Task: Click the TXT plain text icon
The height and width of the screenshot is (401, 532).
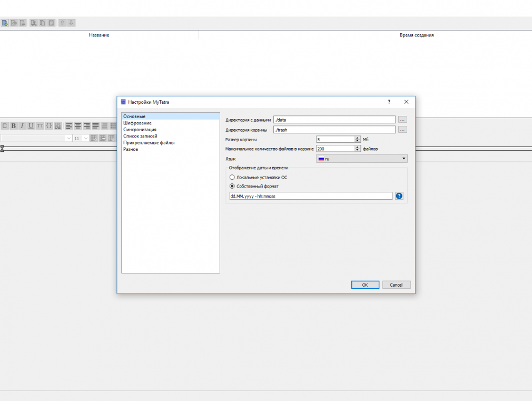Action: pyautogui.click(x=58, y=125)
